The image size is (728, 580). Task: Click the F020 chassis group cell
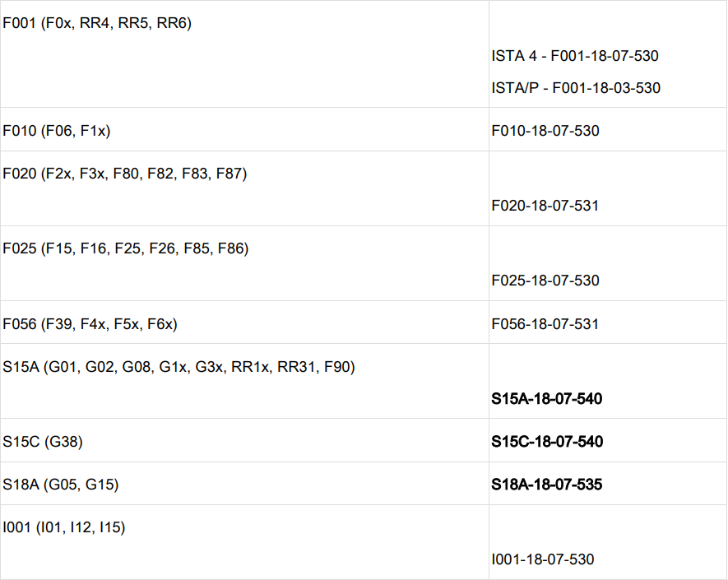point(125,174)
